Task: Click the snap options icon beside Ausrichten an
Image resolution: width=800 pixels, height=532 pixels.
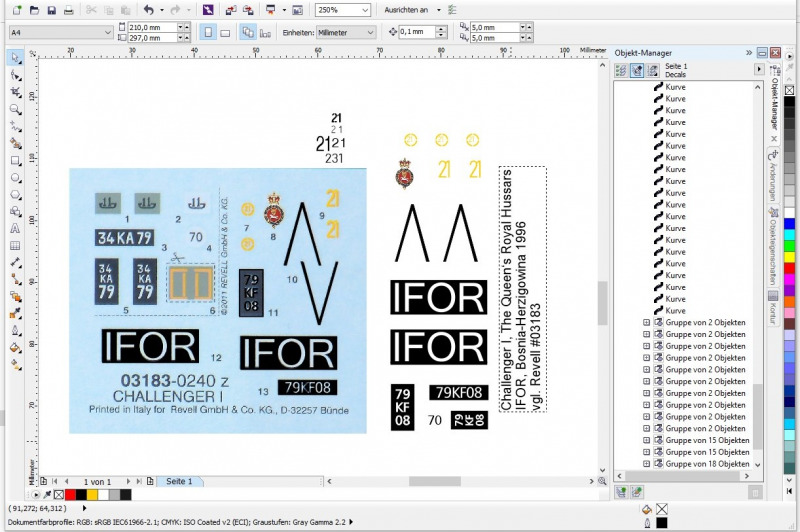Action: click(x=452, y=10)
